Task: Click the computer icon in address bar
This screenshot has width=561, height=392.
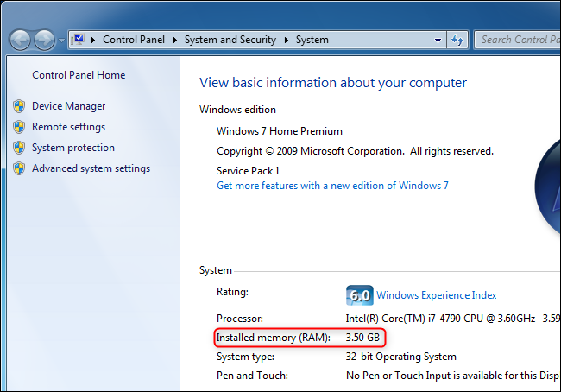Action: (x=79, y=40)
